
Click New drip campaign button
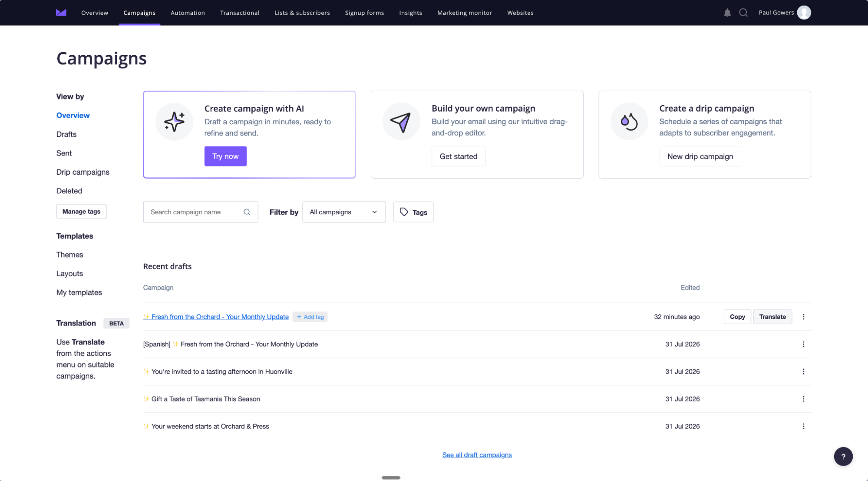point(700,156)
